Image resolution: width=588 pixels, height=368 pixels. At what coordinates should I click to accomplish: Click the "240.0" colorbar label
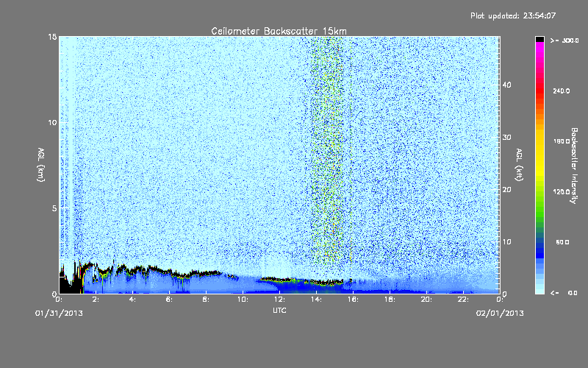pyautogui.click(x=562, y=91)
